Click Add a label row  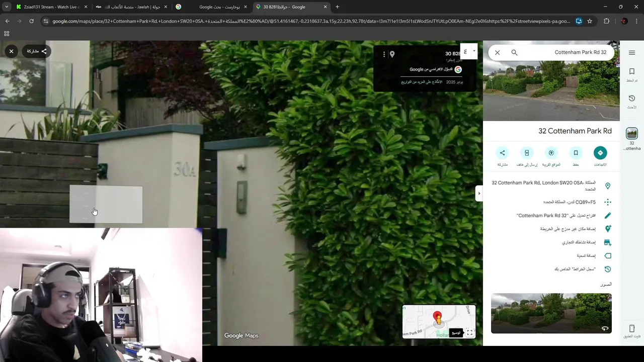pos(551,256)
